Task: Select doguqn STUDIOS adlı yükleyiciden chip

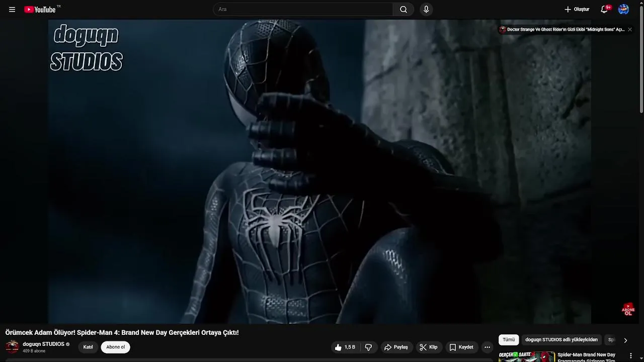Action: coord(561,340)
